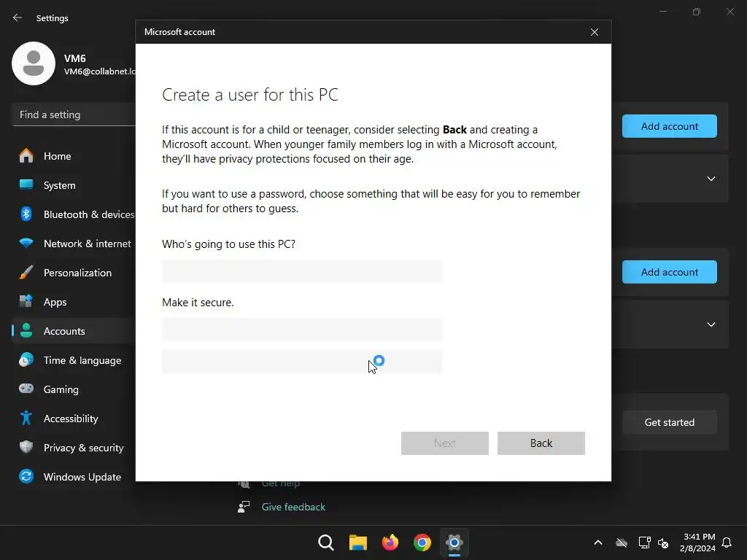Click the Accounts person icon
747x560 pixels.
point(26,331)
